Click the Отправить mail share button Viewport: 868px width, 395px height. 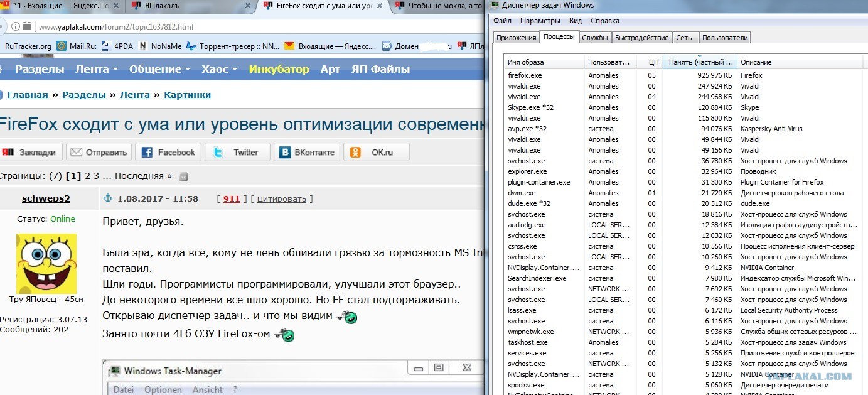pos(99,152)
